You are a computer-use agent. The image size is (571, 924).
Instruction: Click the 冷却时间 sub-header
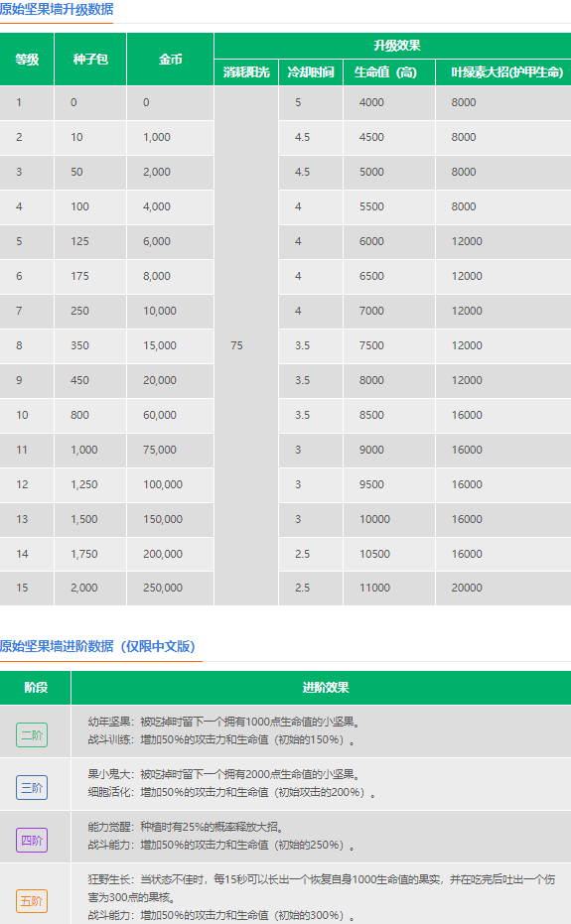[311, 72]
